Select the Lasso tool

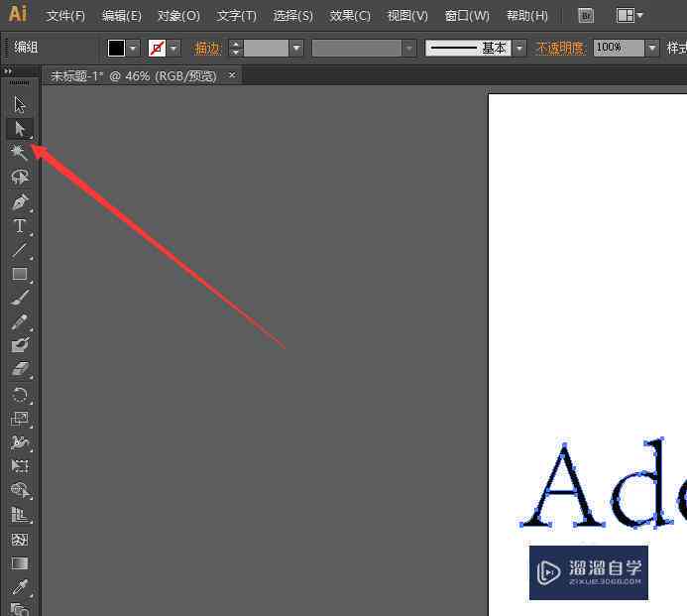pyautogui.click(x=20, y=178)
